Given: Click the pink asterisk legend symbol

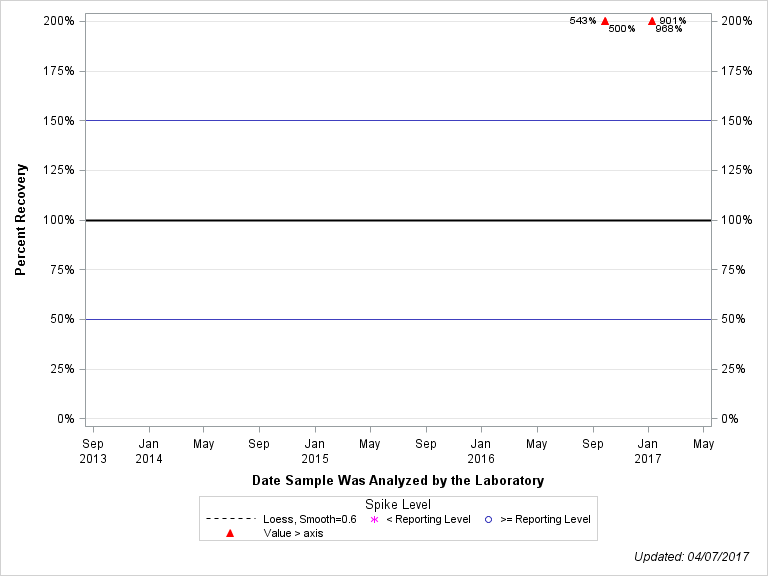Looking at the screenshot, I should pyautogui.click(x=374, y=519).
